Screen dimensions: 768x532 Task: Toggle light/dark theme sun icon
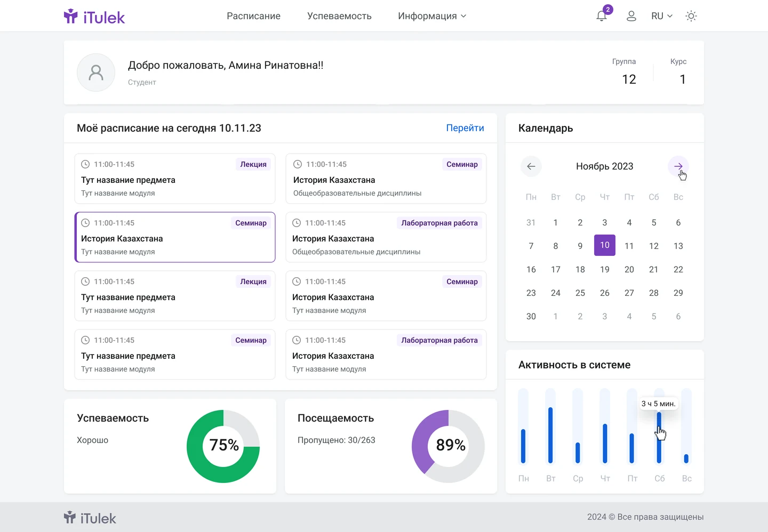pyautogui.click(x=691, y=16)
